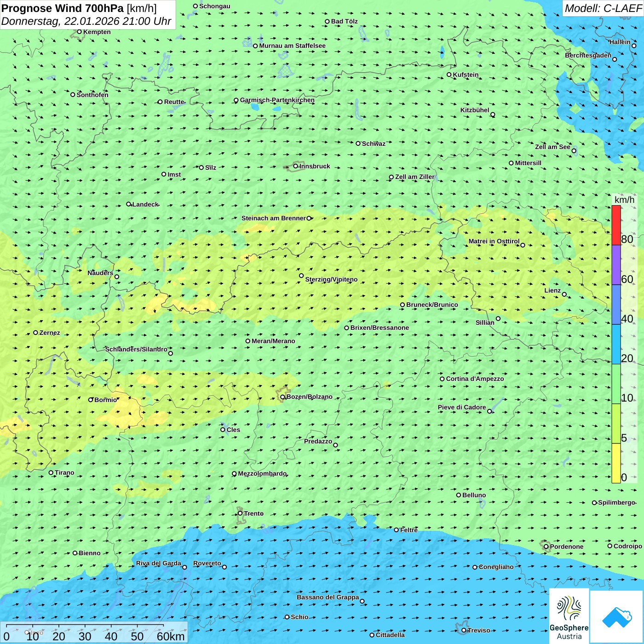The width and height of the screenshot is (644, 644).
Task: Click the Trento city label
Action: [x=254, y=513]
